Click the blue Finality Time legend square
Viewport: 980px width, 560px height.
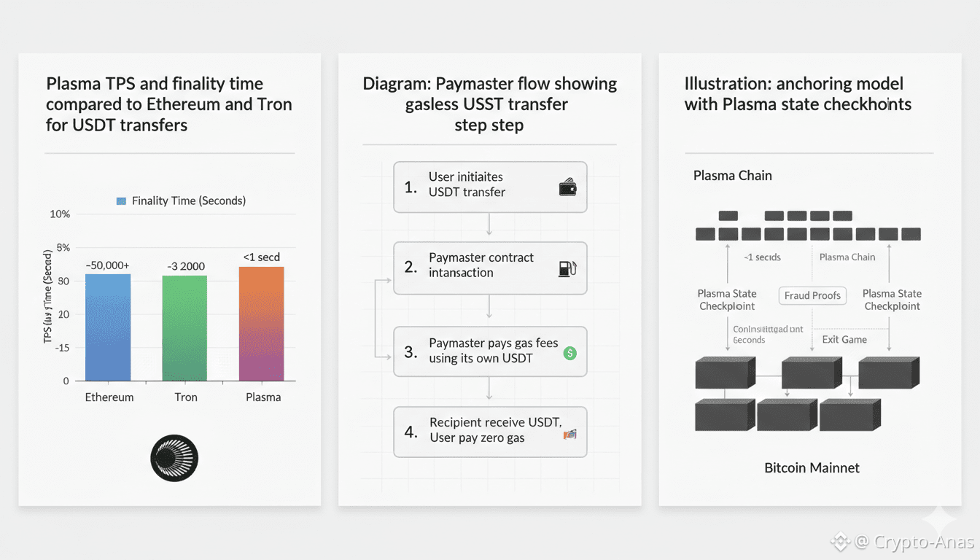[121, 201]
